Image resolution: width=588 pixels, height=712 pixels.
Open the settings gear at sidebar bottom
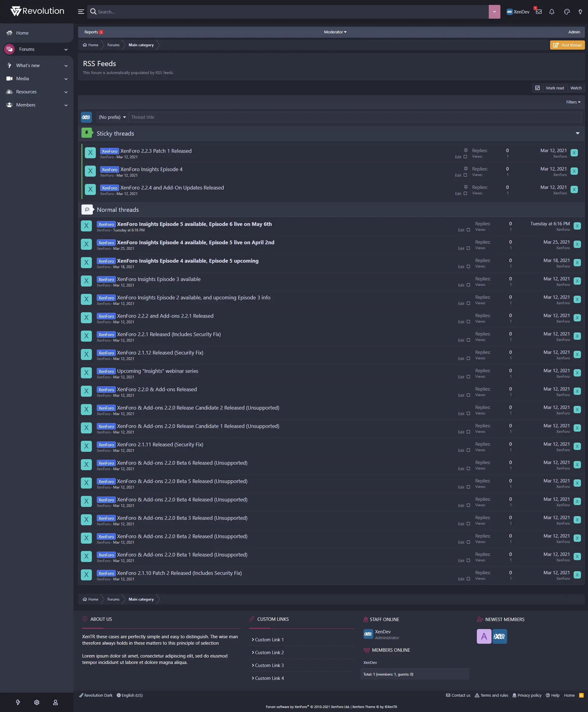tap(36, 703)
